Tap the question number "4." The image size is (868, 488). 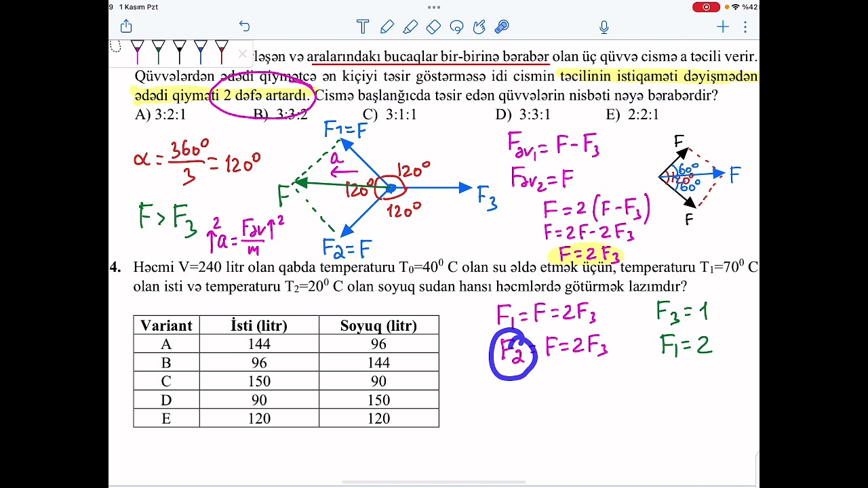point(115,268)
